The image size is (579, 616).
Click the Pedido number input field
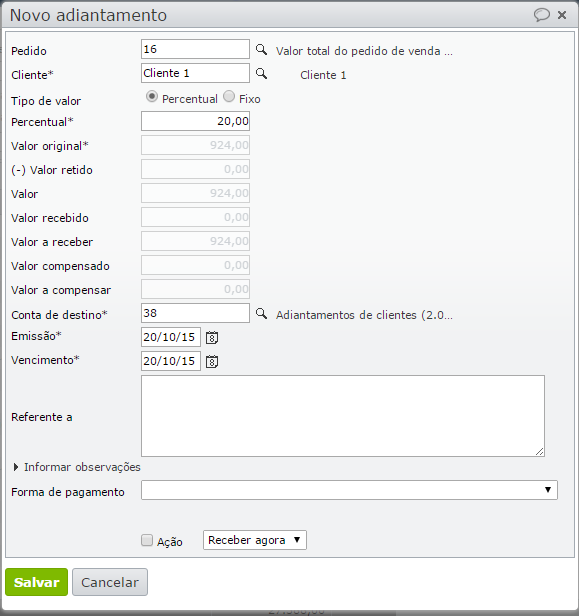click(195, 49)
